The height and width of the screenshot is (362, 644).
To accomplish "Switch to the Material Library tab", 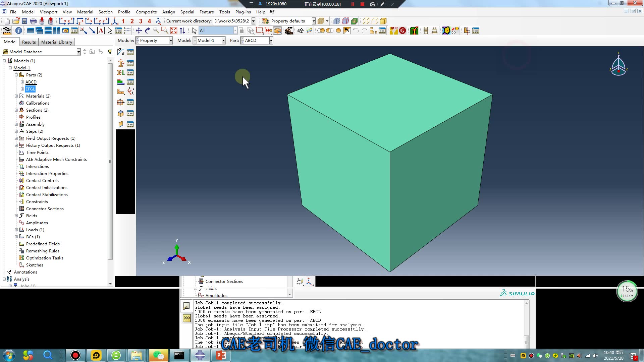I will coord(56,42).
